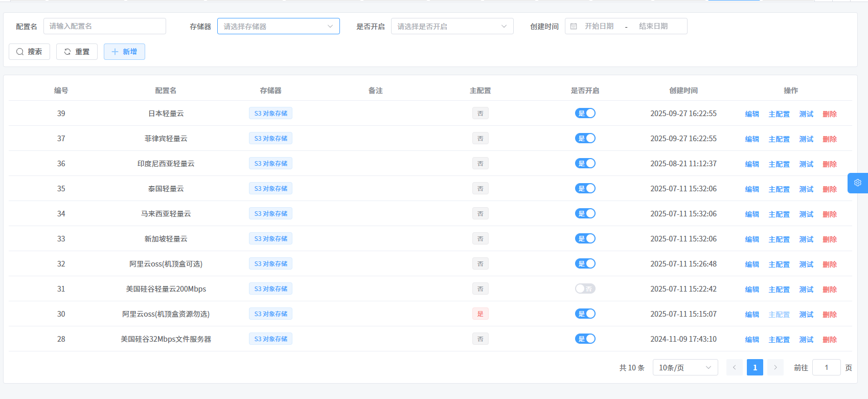
Task: Open the floating settings gear panel
Action: coord(858,183)
